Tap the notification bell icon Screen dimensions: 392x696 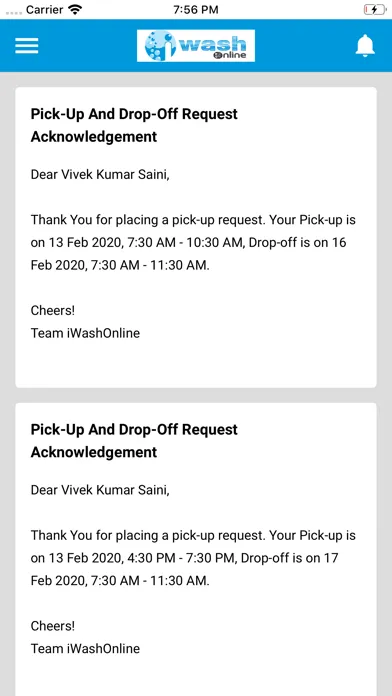click(x=365, y=45)
